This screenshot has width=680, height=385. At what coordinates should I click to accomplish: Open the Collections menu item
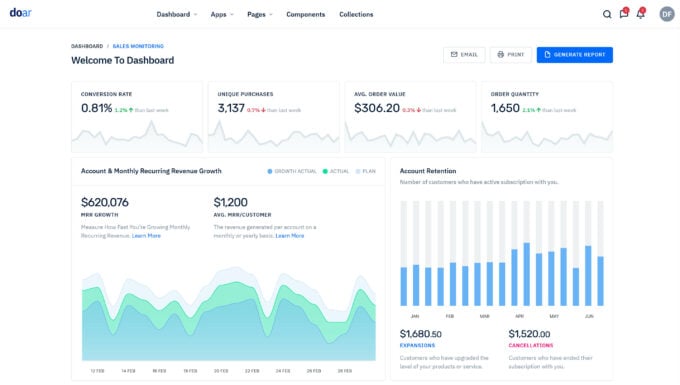[x=356, y=14]
